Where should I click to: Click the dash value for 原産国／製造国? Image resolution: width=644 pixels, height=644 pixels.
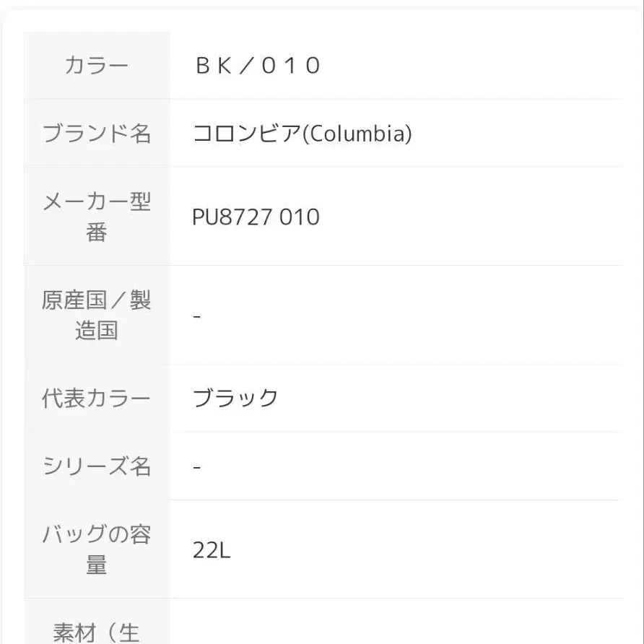pos(196,316)
